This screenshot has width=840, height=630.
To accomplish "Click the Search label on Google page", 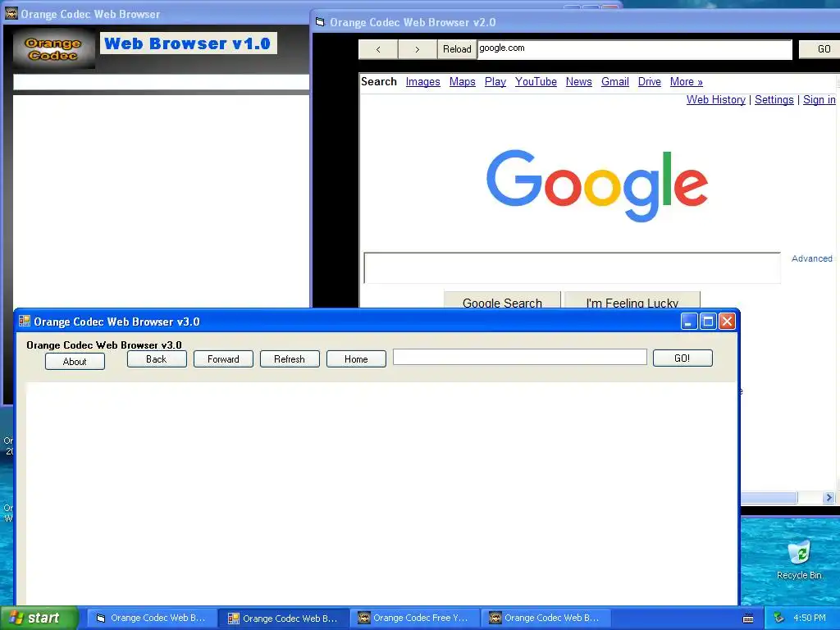I will pos(379,81).
